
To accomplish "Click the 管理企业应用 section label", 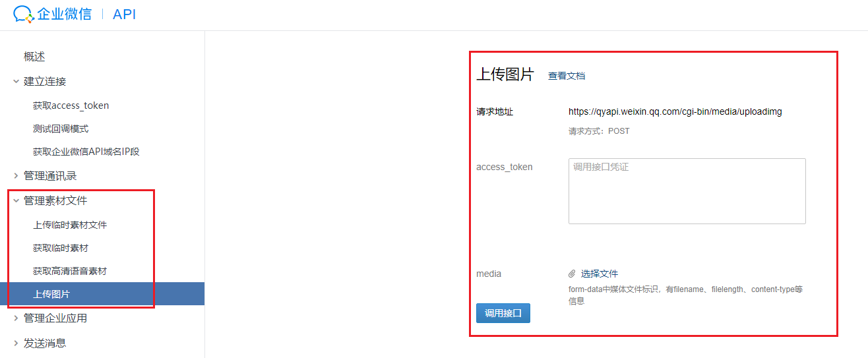I will click(x=55, y=318).
